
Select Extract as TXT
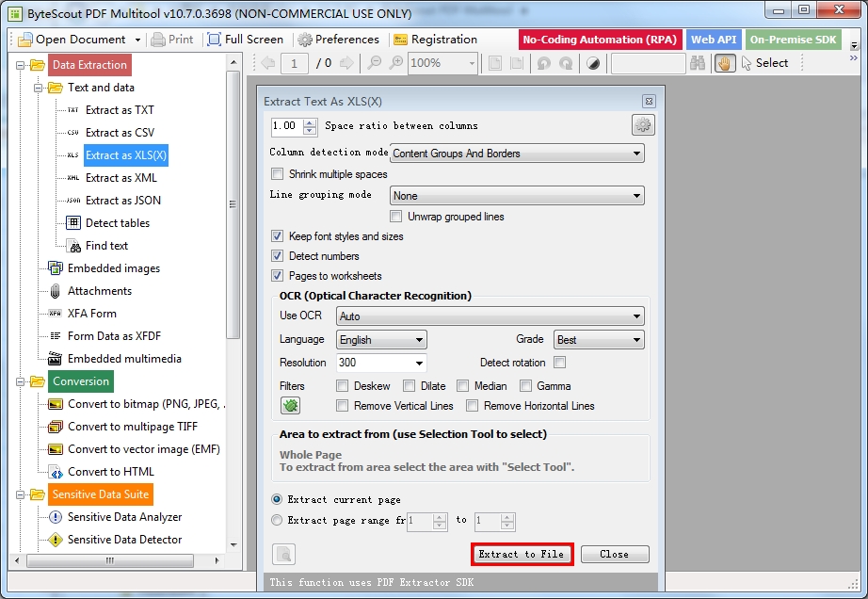[120, 110]
